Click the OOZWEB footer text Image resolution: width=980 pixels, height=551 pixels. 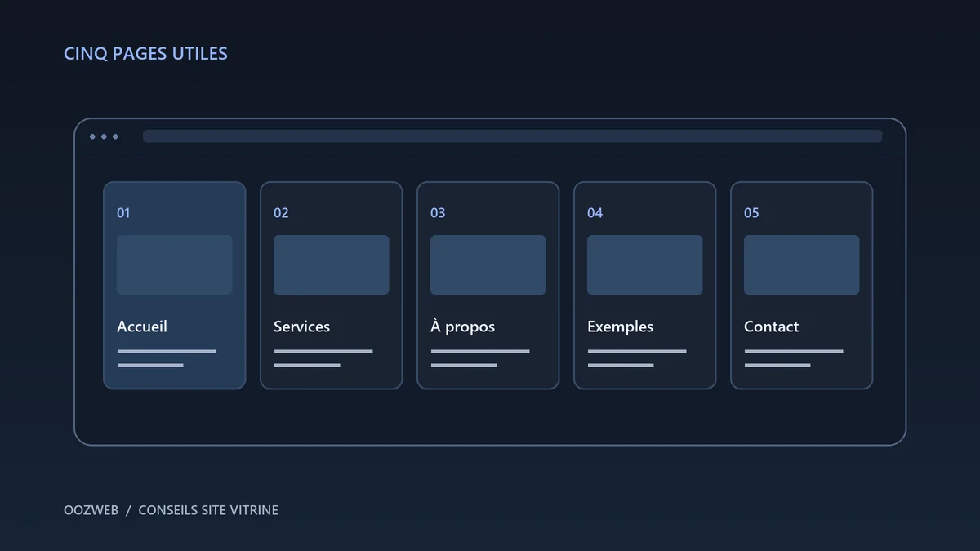(91, 510)
